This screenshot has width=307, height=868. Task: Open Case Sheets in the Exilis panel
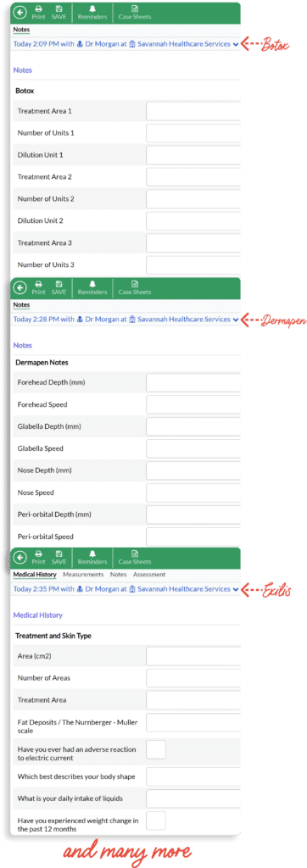(135, 558)
